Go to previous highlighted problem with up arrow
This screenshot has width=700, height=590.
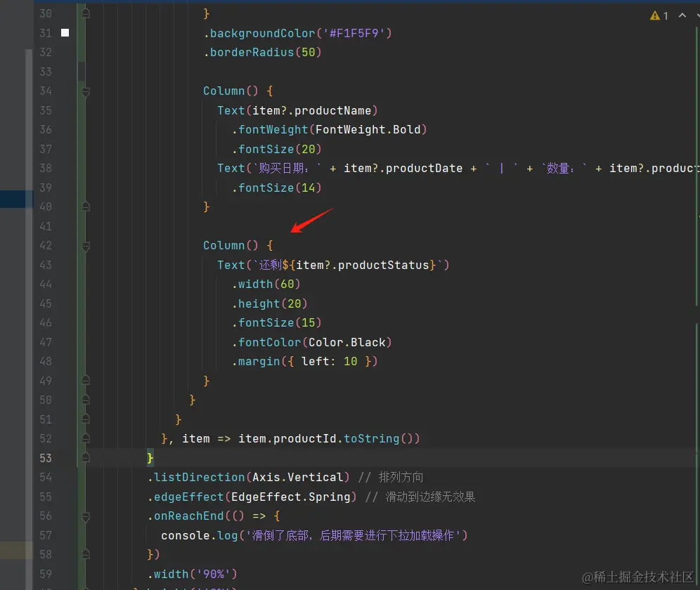(x=682, y=15)
